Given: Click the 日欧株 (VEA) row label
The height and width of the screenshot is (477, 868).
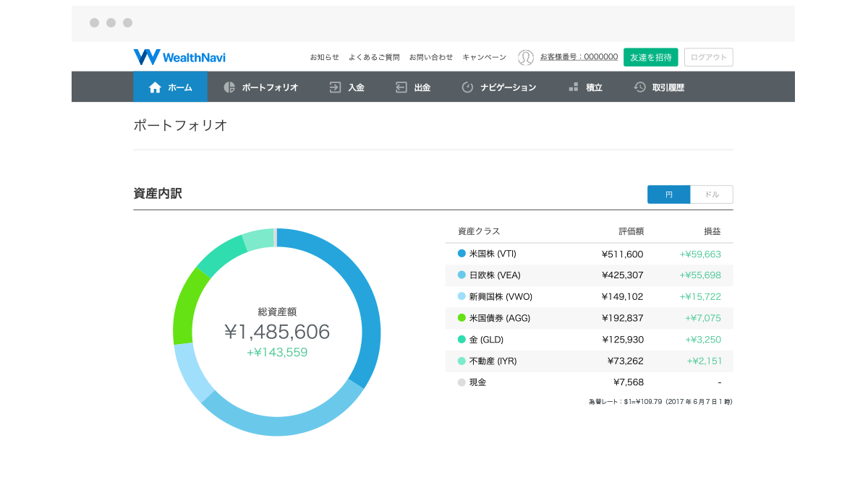Looking at the screenshot, I should click(x=495, y=275).
